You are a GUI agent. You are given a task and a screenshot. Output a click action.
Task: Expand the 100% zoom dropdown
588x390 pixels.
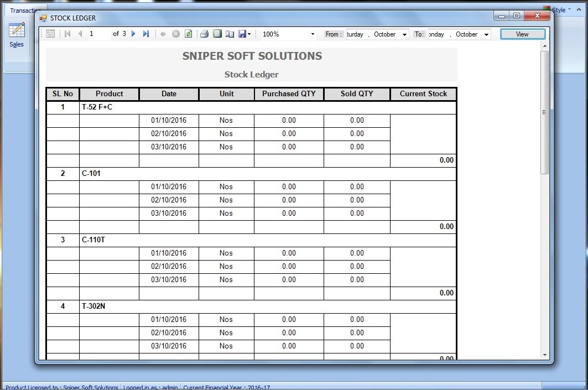tap(313, 34)
